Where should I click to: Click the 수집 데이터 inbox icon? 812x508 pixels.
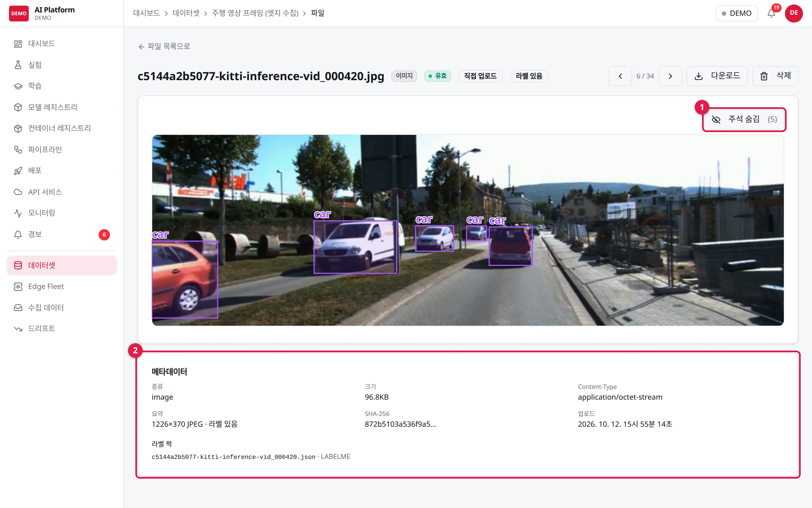click(18, 308)
